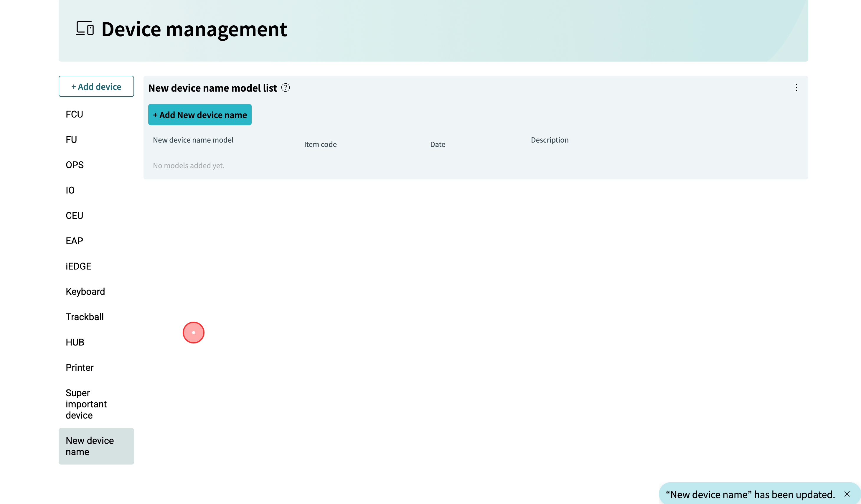Click the 'New device name model list' title
This screenshot has height=504, width=861.
click(212, 88)
